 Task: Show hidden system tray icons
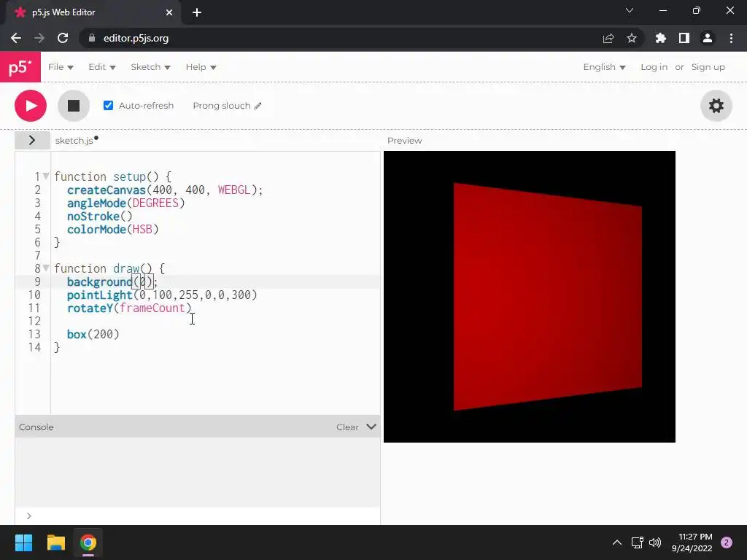617,542
